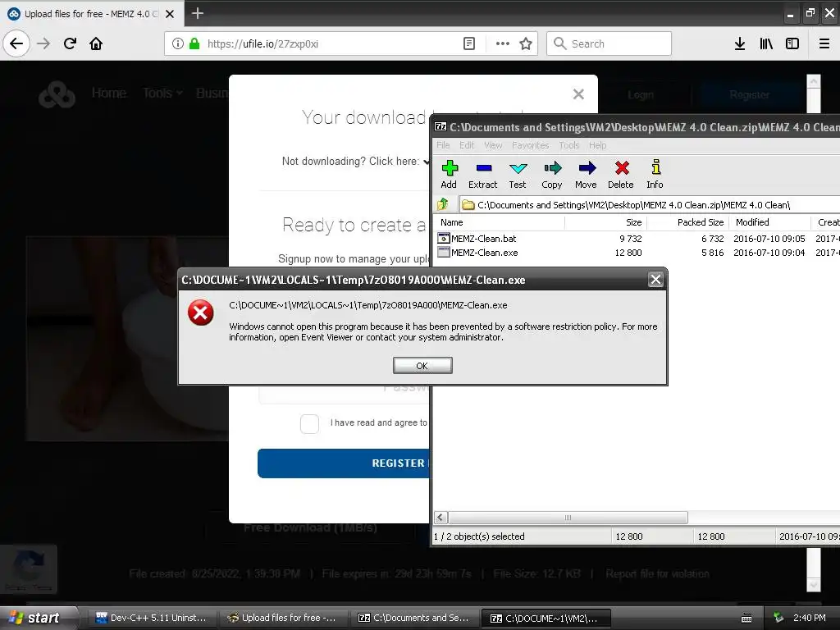Click the system tray network icon
840x630 pixels.
[x=779, y=618]
